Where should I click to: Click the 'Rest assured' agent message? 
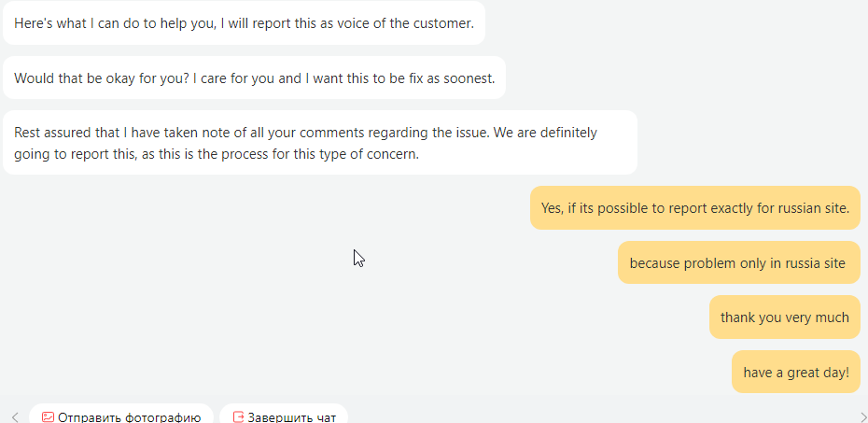(320, 142)
